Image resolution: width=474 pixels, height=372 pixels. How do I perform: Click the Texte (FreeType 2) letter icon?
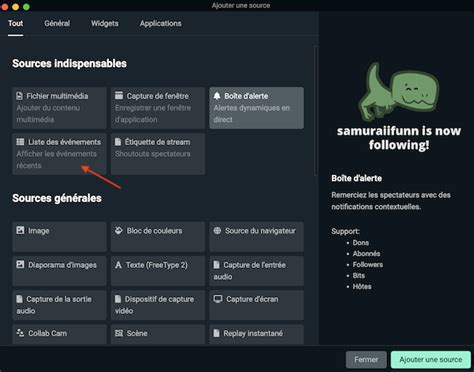[x=118, y=265]
